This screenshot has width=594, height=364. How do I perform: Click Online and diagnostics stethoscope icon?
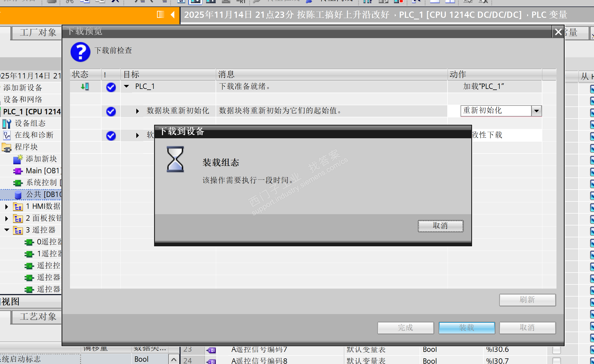tap(6, 135)
